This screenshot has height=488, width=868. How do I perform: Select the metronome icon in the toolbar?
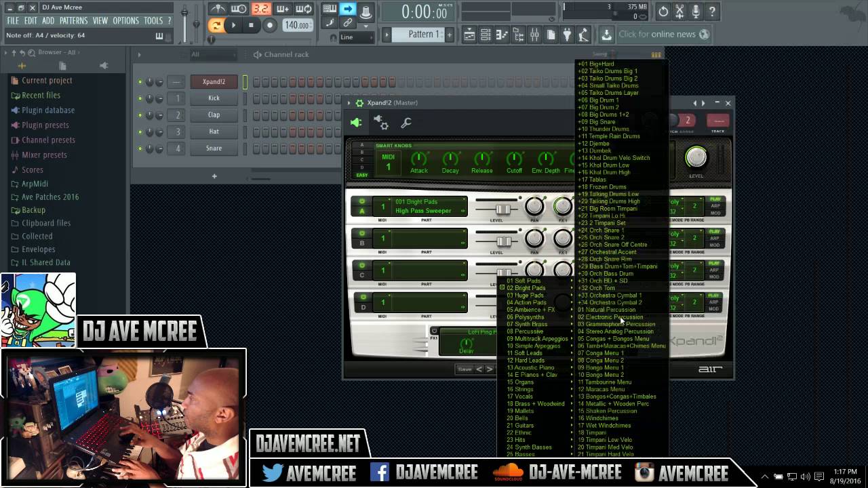coord(217,9)
